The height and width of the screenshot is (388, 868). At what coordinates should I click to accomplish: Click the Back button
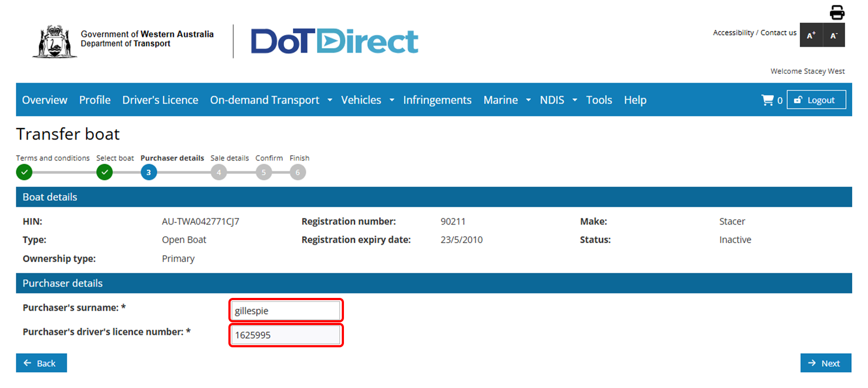click(x=41, y=363)
